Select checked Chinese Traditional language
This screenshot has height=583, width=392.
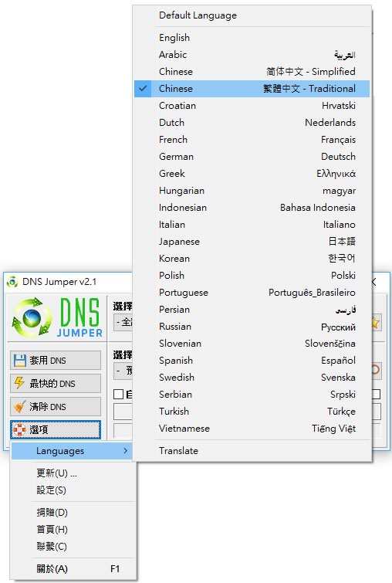click(252, 89)
